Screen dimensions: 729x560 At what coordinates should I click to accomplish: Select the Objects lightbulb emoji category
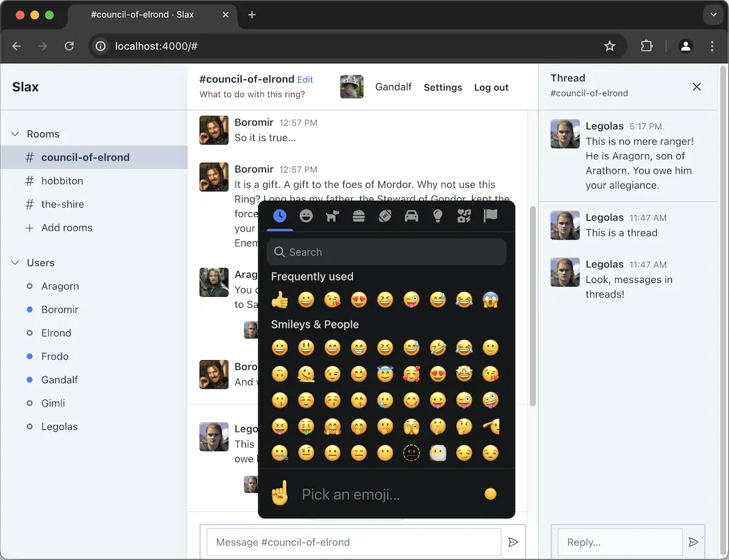(x=437, y=216)
